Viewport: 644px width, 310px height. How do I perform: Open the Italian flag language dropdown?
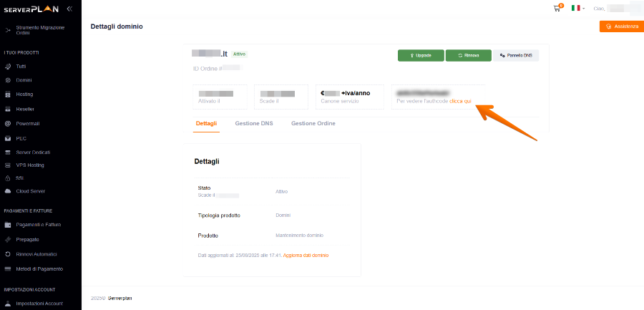pyautogui.click(x=577, y=8)
